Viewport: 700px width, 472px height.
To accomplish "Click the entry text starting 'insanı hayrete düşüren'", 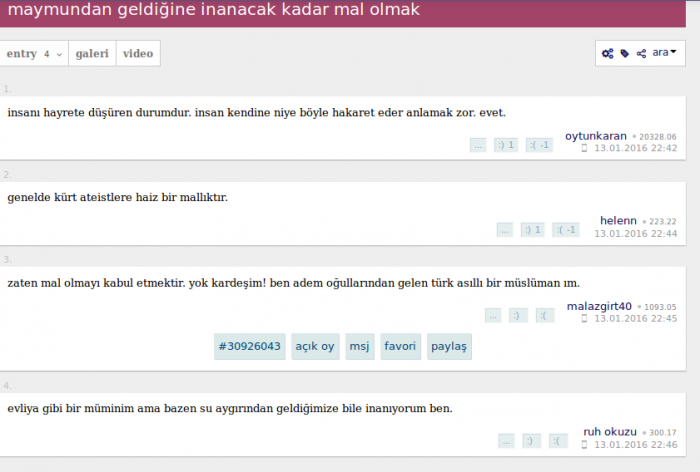I will 256,113.
